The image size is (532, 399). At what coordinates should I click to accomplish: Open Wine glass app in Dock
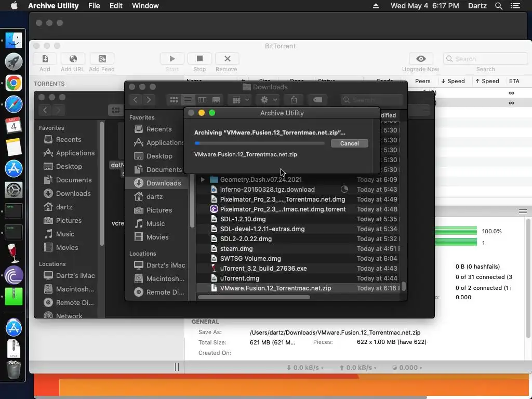tap(14, 254)
